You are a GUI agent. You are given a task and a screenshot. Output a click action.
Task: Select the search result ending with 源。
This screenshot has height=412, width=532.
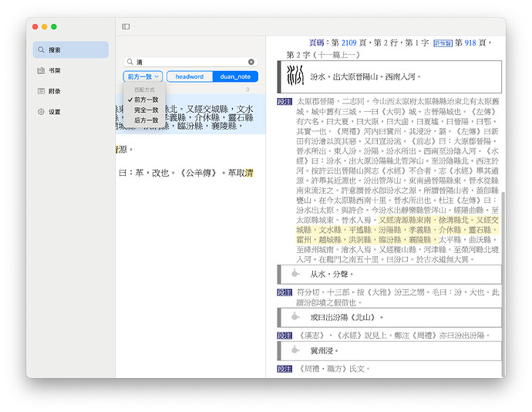point(190,150)
